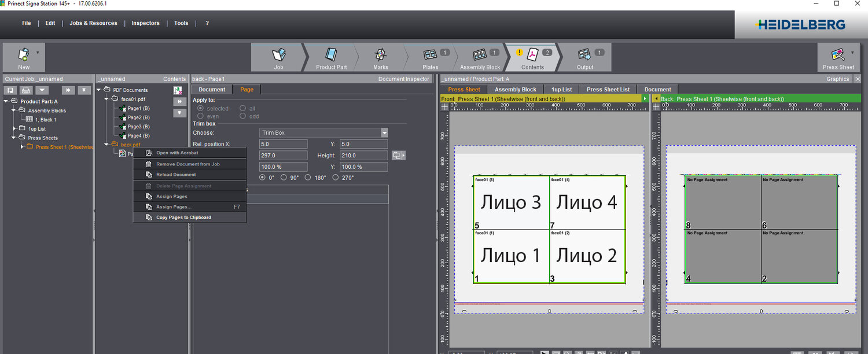Open the Output workflow step
The image size is (868, 354).
coord(585,57)
